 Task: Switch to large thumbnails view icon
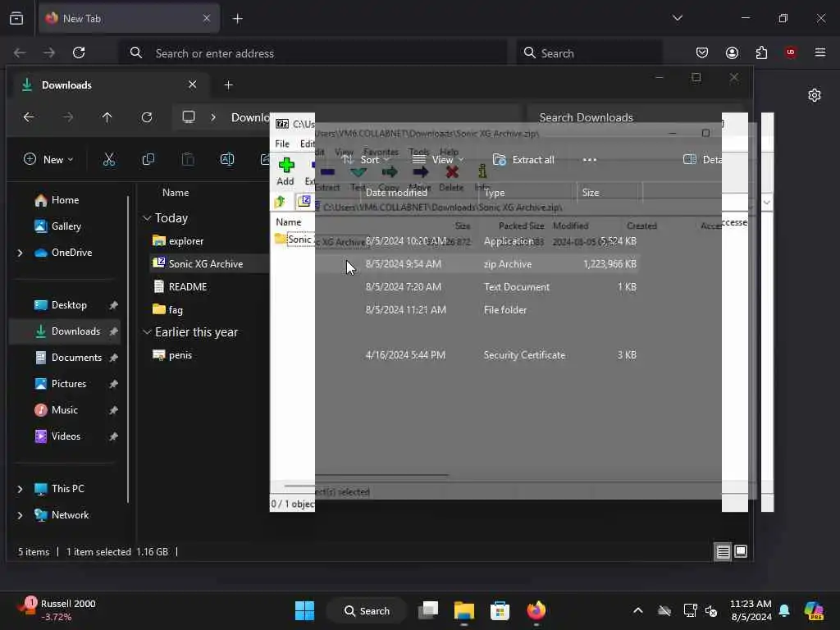coord(741,551)
